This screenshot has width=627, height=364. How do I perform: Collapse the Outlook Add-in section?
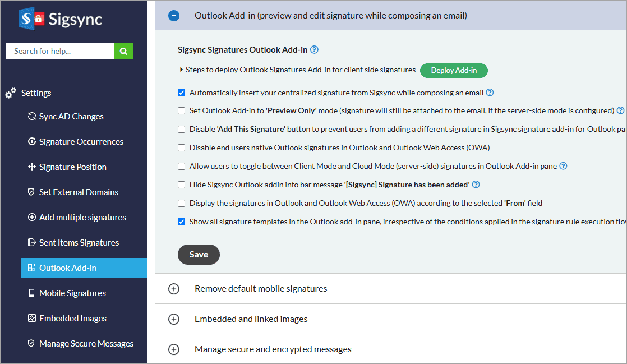pyautogui.click(x=174, y=16)
